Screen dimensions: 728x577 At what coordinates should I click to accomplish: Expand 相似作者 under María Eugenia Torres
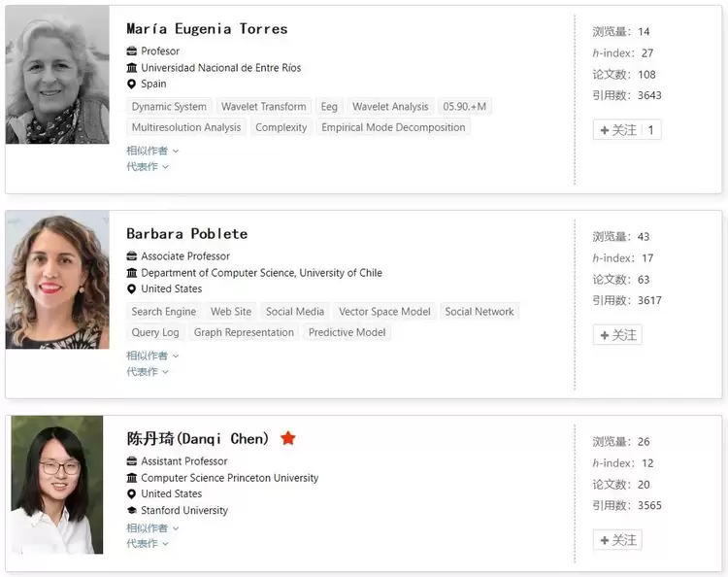click(152, 151)
